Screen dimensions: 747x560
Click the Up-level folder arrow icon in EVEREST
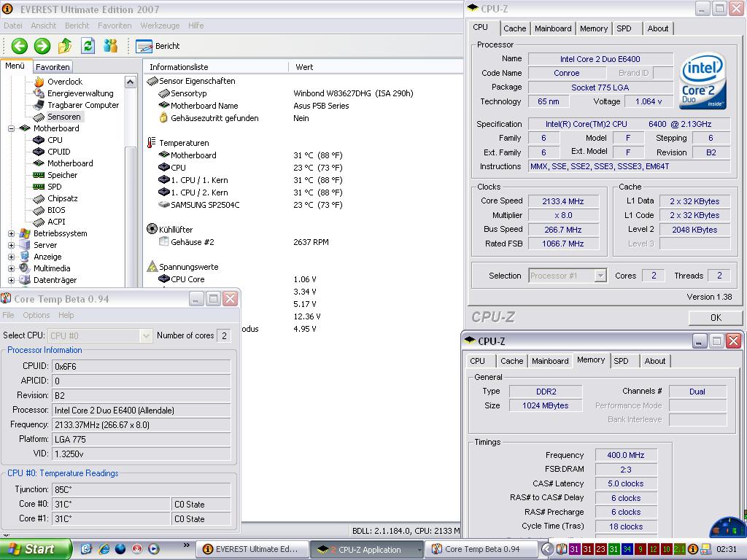point(65,46)
